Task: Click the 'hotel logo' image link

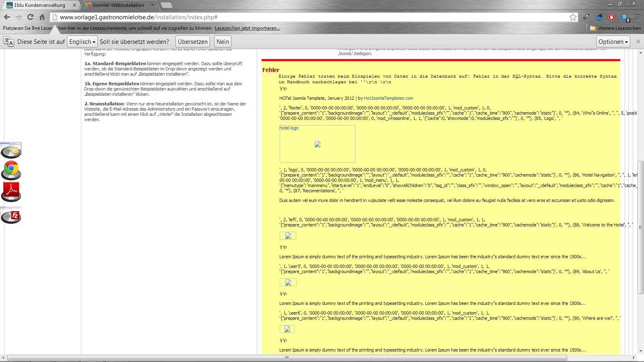Action: click(289, 128)
